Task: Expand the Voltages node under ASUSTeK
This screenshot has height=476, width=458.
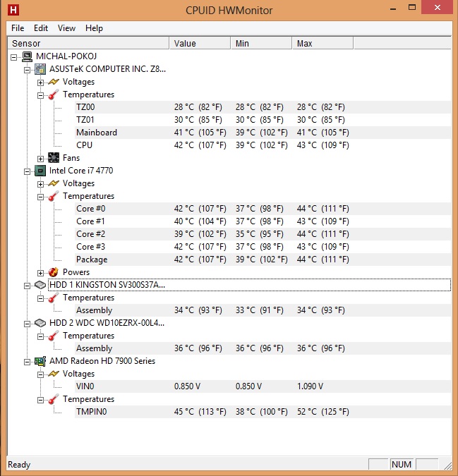Action: pos(41,82)
